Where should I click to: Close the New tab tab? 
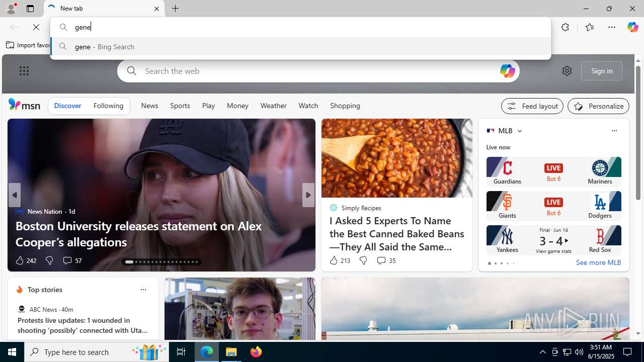point(156,9)
